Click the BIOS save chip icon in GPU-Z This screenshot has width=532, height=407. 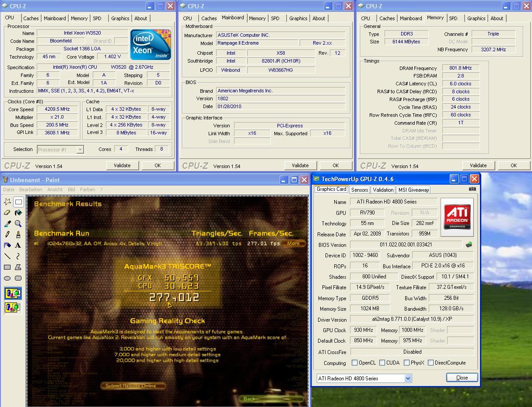pos(469,245)
